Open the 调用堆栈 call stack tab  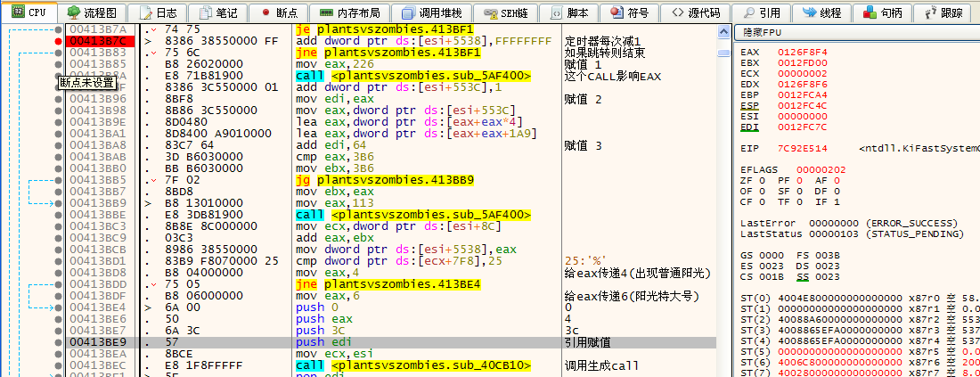433,12
